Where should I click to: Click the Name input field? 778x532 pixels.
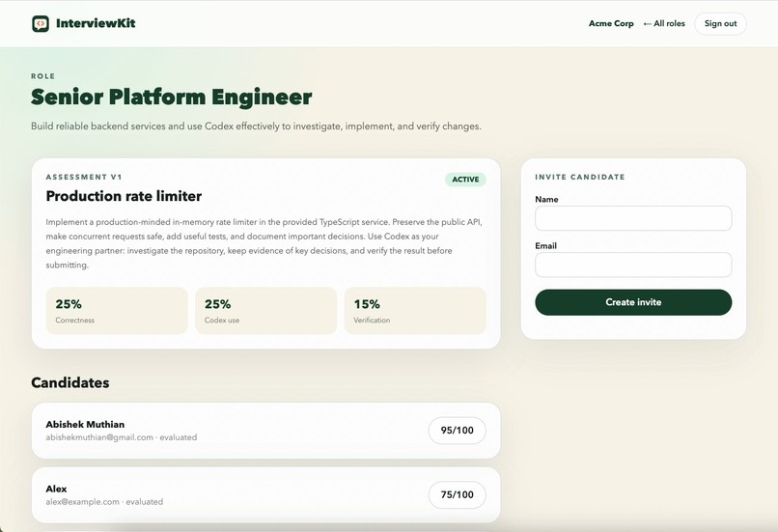click(633, 218)
